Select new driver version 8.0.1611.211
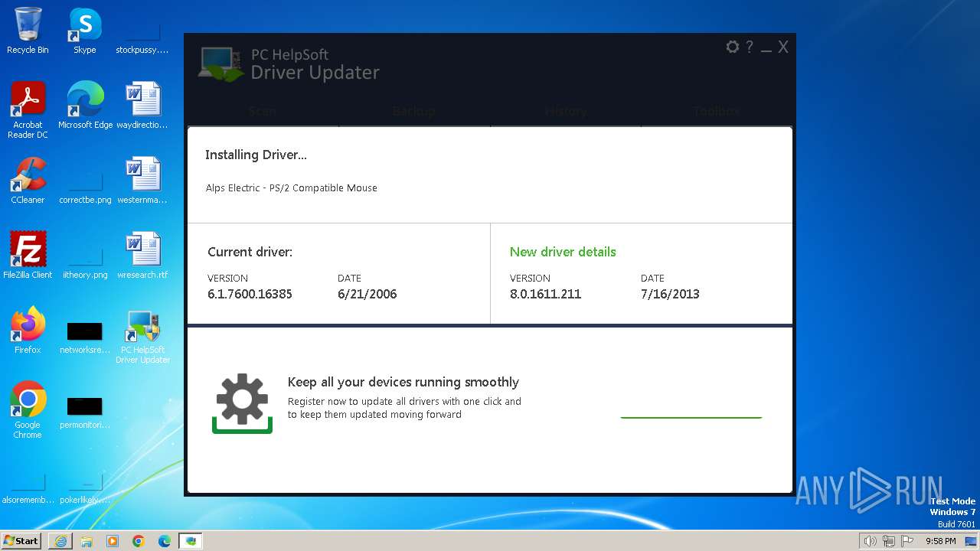Viewport: 980px width, 551px height. click(x=545, y=294)
